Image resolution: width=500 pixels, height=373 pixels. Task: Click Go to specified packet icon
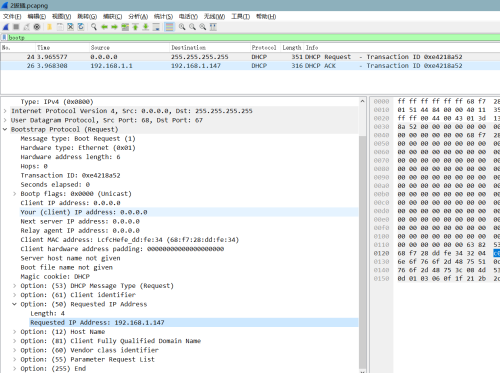[x=125, y=27]
